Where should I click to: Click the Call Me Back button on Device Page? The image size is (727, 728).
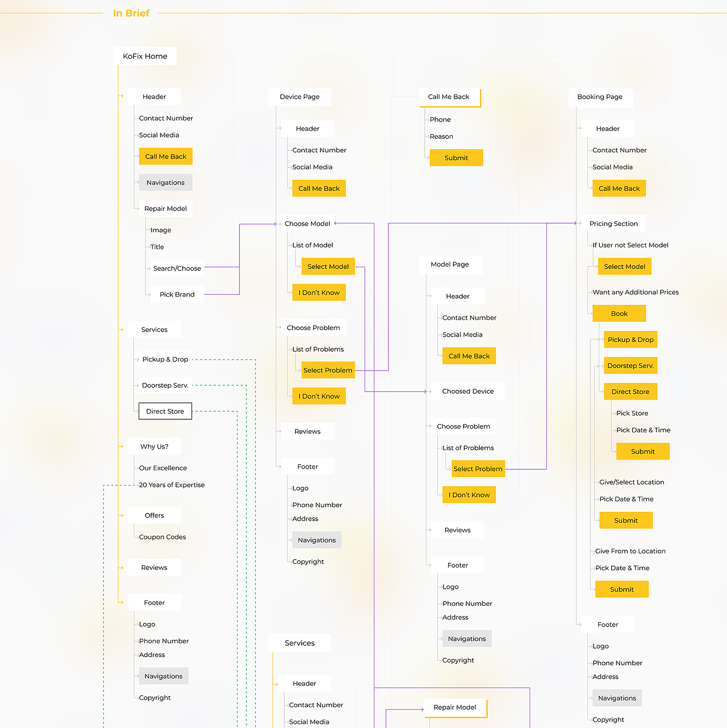(319, 189)
